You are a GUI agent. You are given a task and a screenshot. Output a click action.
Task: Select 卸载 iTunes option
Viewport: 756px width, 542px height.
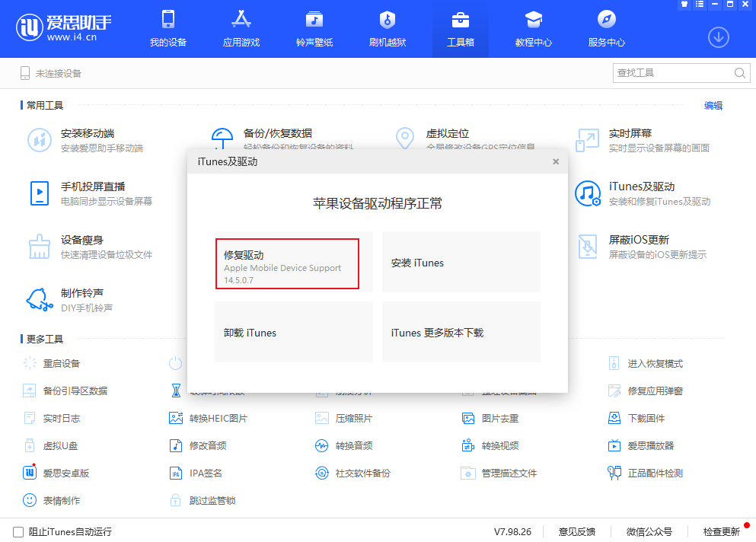(293, 333)
